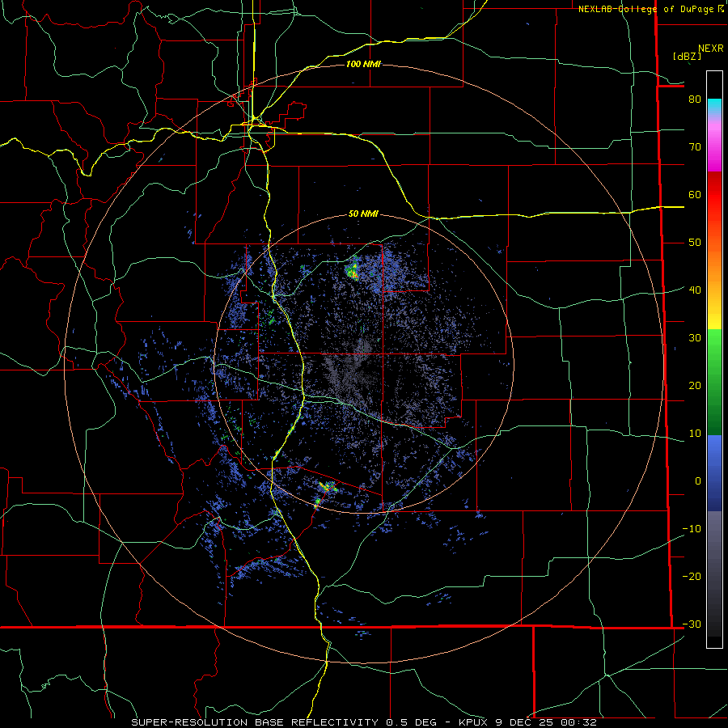Click the 80 dBZ scale value

tap(695, 99)
